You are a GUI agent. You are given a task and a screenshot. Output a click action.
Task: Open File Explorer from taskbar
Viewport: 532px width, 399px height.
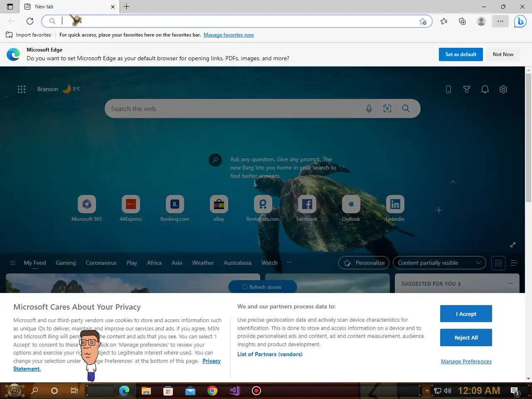[146, 391]
